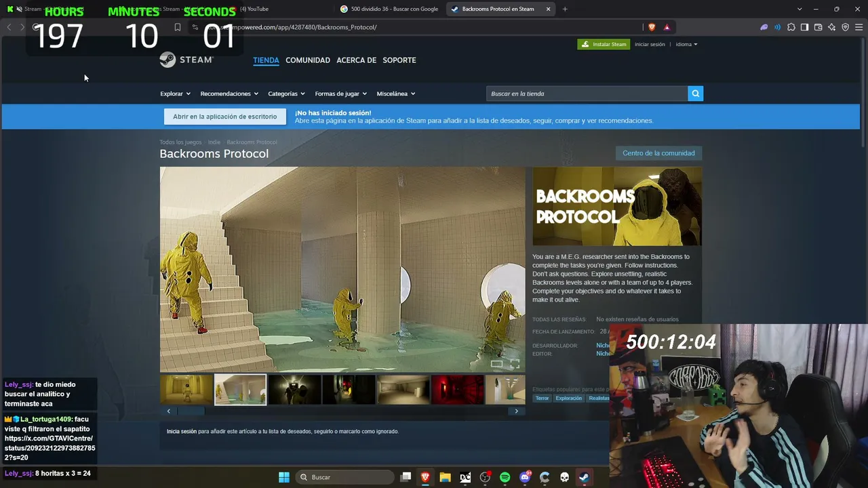The image size is (868, 488).
Task: Switch to the 500 dividido 36 Google tab
Action: [x=390, y=9]
